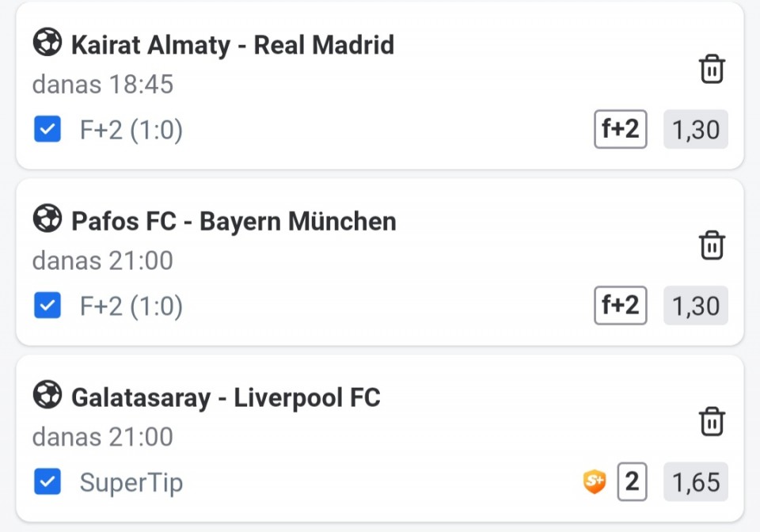
Task: Open the Pafos FC - Bayern München match
Action: pos(234,221)
